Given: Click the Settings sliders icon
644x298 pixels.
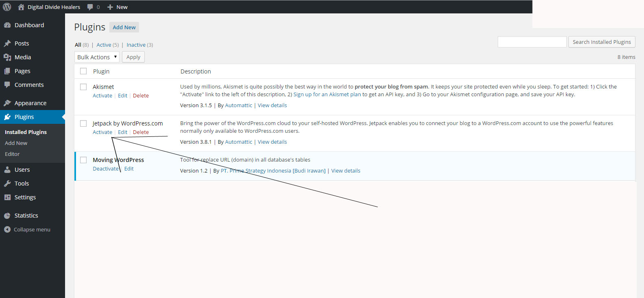Looking at the screenshot, I should coord(7,197).
